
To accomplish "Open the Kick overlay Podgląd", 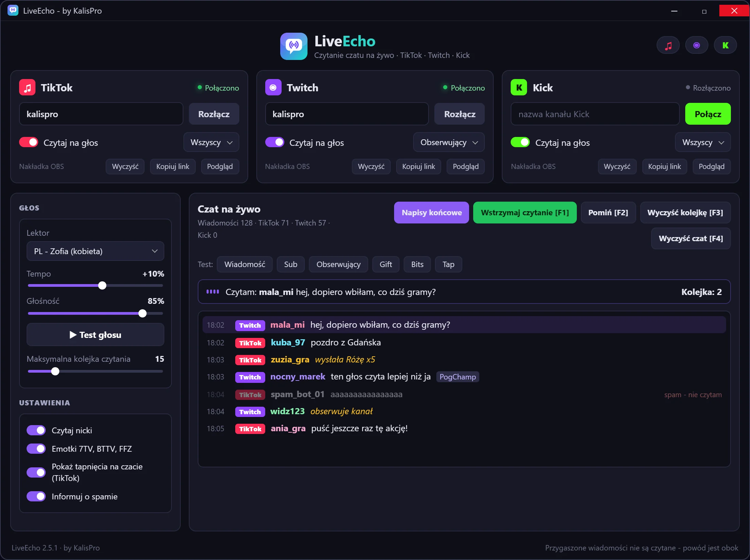I will pyautogui.click(x=711, y=167).
